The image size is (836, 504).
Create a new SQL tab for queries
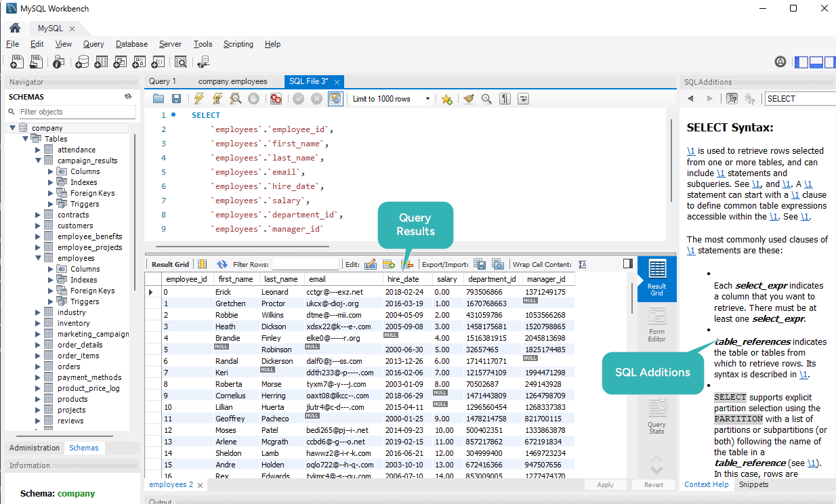click(18, 62)
